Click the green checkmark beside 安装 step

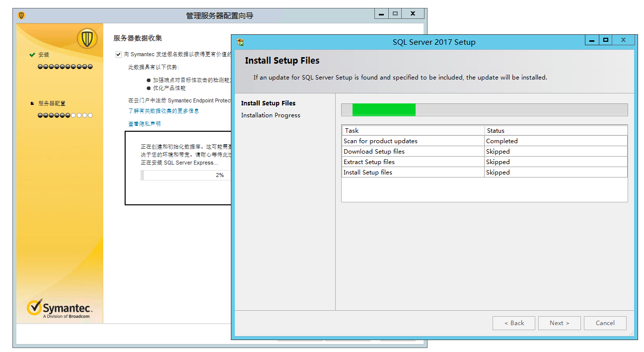(32, 55)
